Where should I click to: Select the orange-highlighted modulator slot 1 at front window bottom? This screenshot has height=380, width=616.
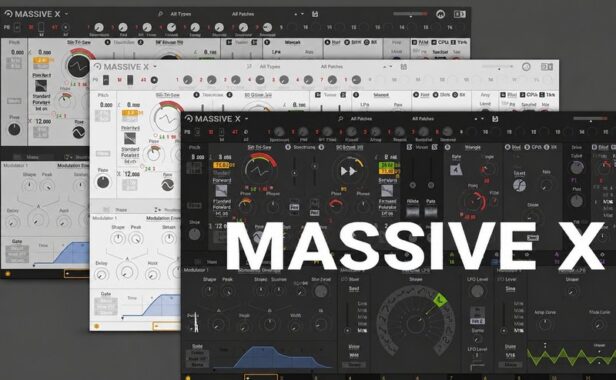click(x=260, y=377)
